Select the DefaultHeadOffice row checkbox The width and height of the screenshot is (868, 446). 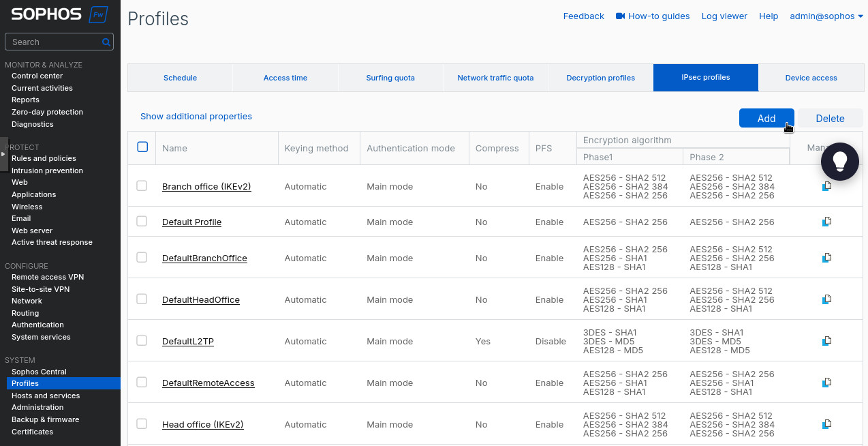pos(142,299)
